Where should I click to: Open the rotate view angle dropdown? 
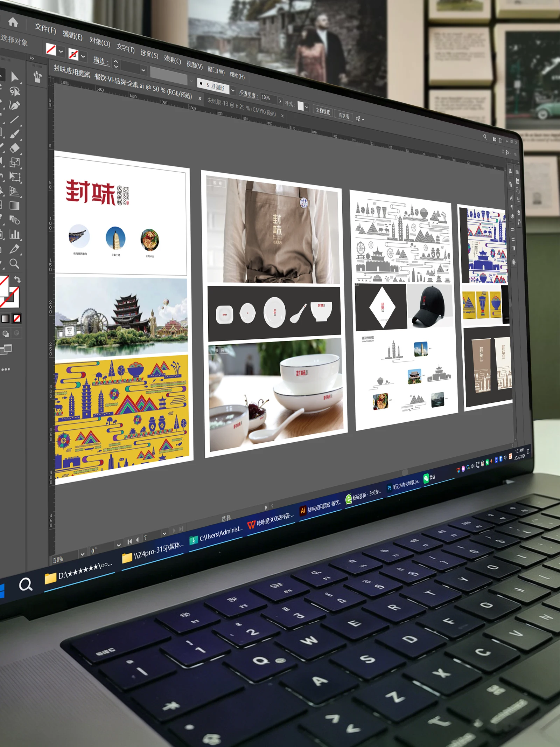pyautogui.click(x=119, y=545)
